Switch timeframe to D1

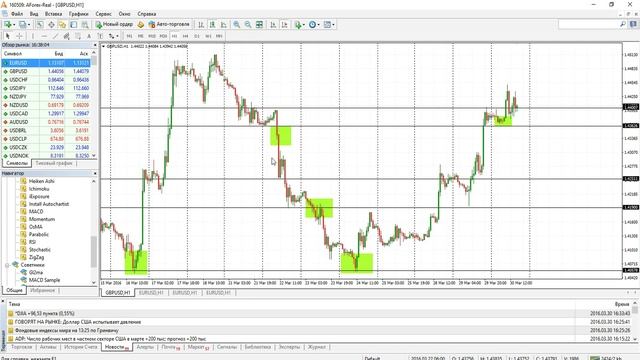pos(197,36)
